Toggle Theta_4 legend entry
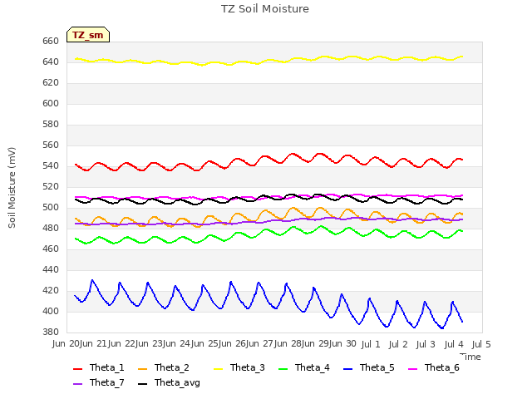 pos(304,367)
